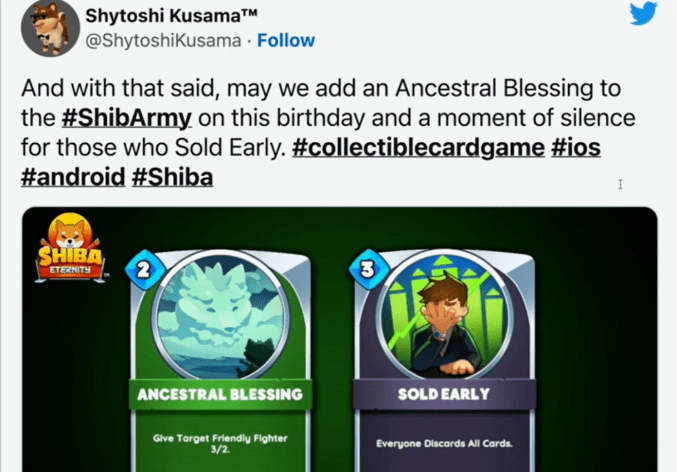Follow the Shytoshi Kusama account
The image size is (677, 472).
click(286, 41)
